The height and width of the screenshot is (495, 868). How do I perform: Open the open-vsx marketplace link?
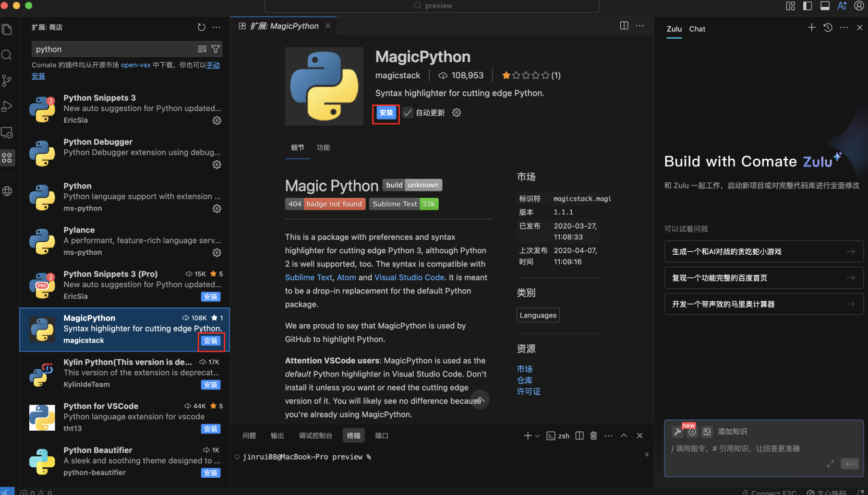click(136, 65)
